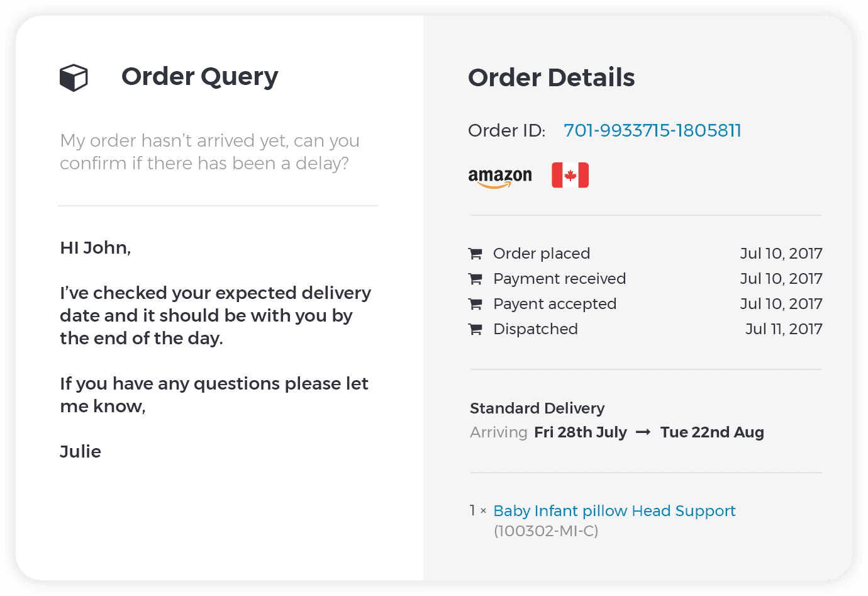Screen dimensions: 868x596
Task: Click the Order Details heading
Action: click(x=552, y=77)
